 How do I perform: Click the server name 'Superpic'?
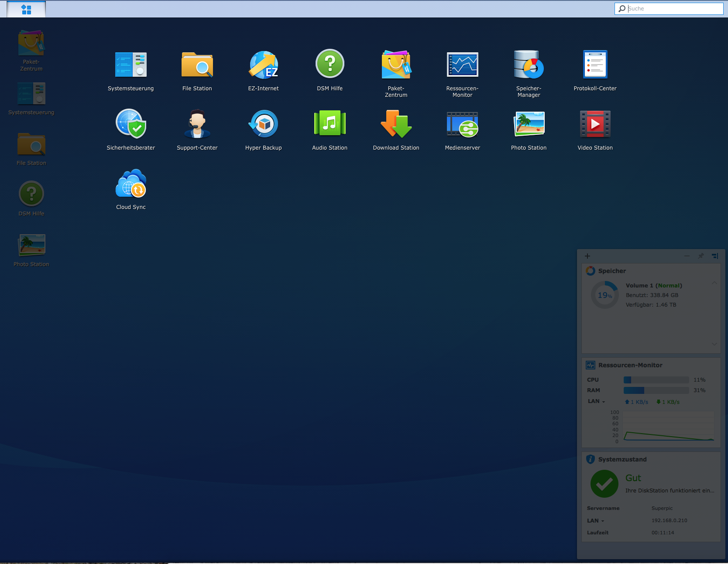click(x=662, y=509)
